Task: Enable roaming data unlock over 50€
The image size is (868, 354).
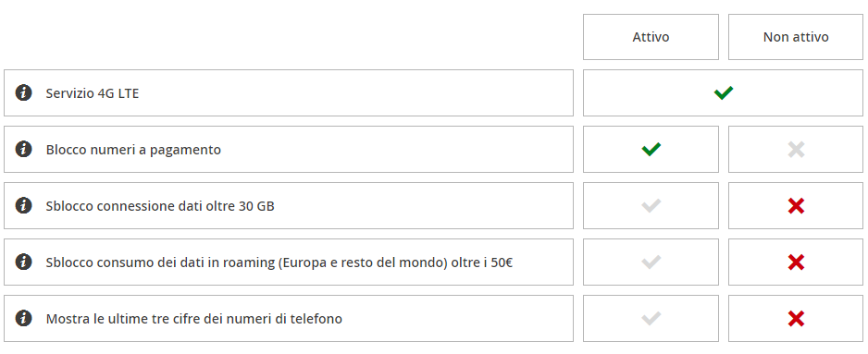Action: coord(651,262)
